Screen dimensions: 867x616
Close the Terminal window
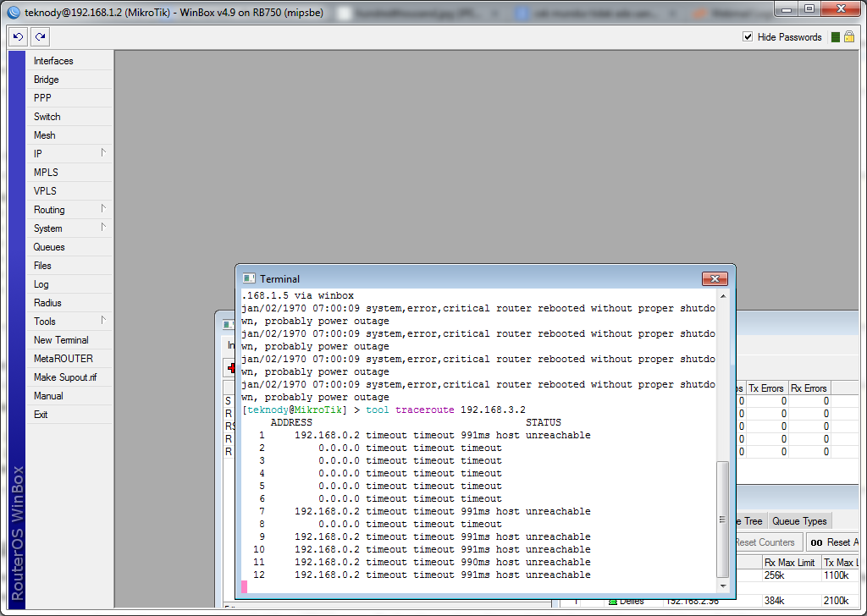pos(715,278)
